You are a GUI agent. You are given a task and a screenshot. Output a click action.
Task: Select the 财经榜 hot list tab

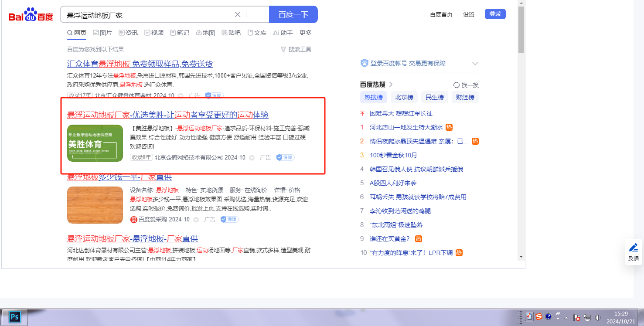point(465,97)
